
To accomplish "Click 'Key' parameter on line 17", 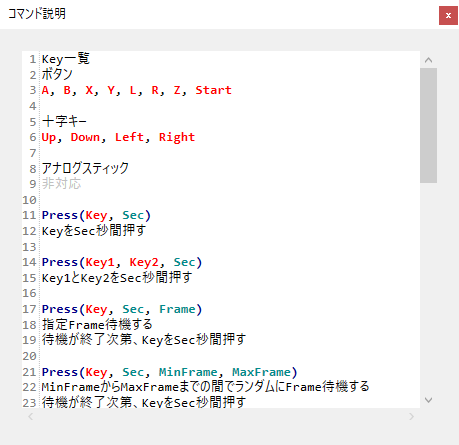I will (x=96, y=310).
